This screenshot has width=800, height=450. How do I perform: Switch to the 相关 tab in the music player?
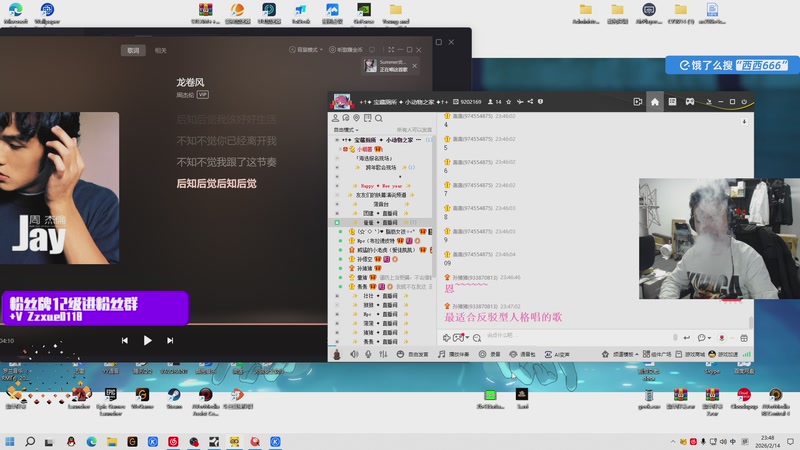161,50
